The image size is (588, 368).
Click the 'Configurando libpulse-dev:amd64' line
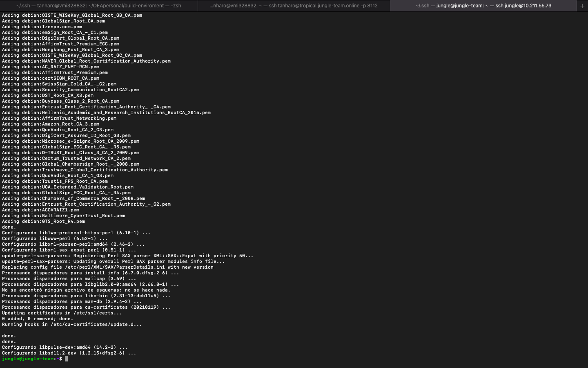point(65,347)
